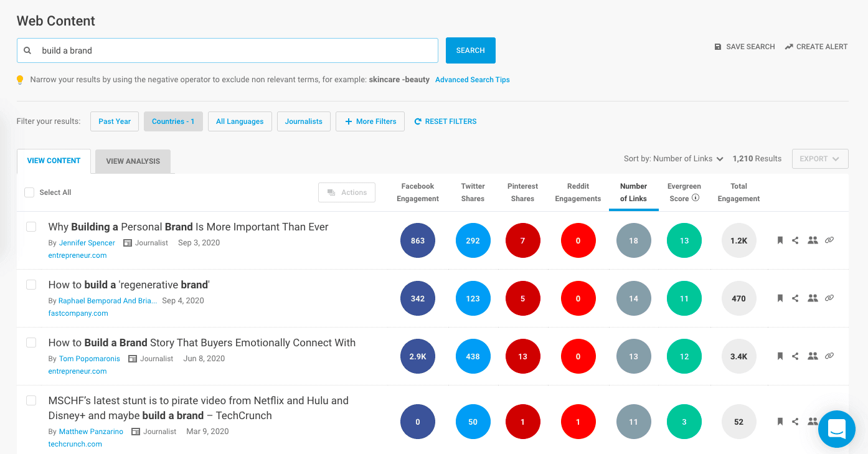
Task: Sort by Reddit Engagements column
Action: tap(578, 192)
